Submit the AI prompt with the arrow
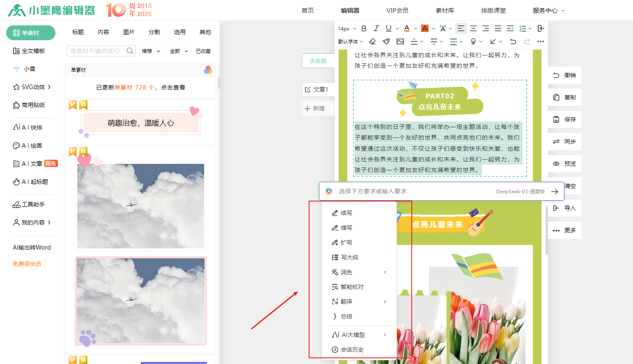Image resolution: width=633 pixels, height=364 pixels. pyautogui.click(x=555, y=191)
